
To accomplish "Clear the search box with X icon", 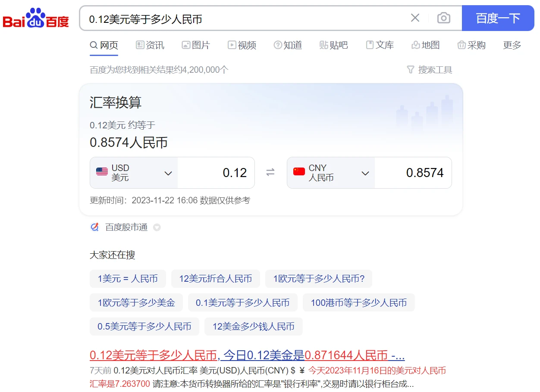I will (415, 18).
